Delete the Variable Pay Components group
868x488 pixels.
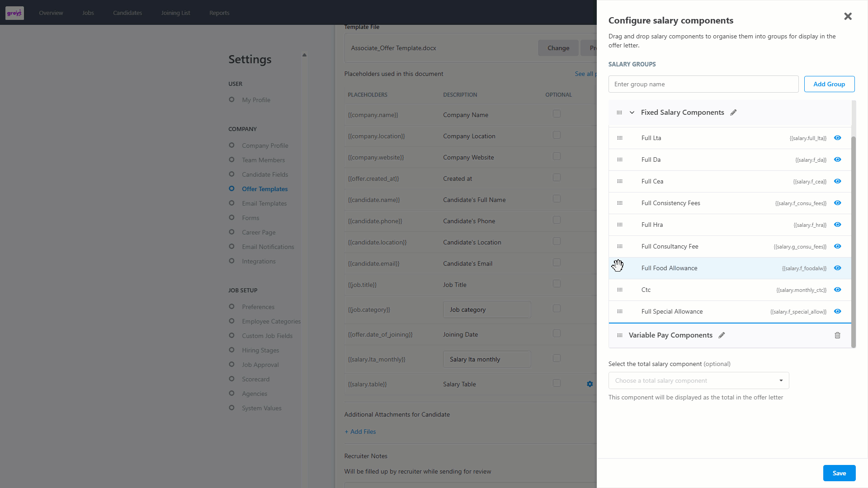pos(837,335)
